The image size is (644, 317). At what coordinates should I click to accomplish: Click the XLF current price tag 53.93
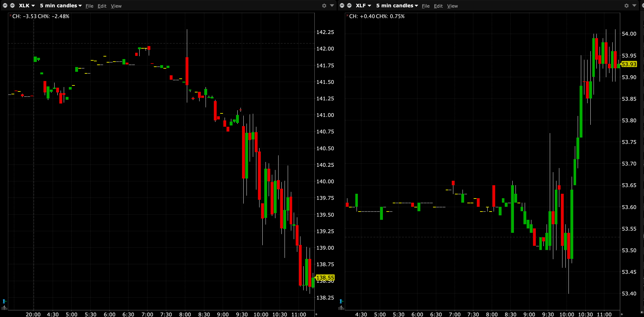[x=629, y=64]
